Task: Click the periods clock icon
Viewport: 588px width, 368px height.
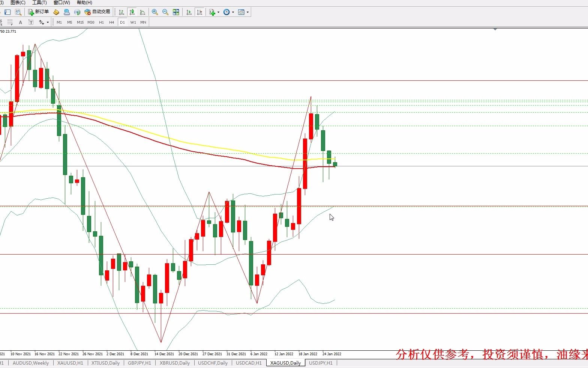Action: point(226,12)
